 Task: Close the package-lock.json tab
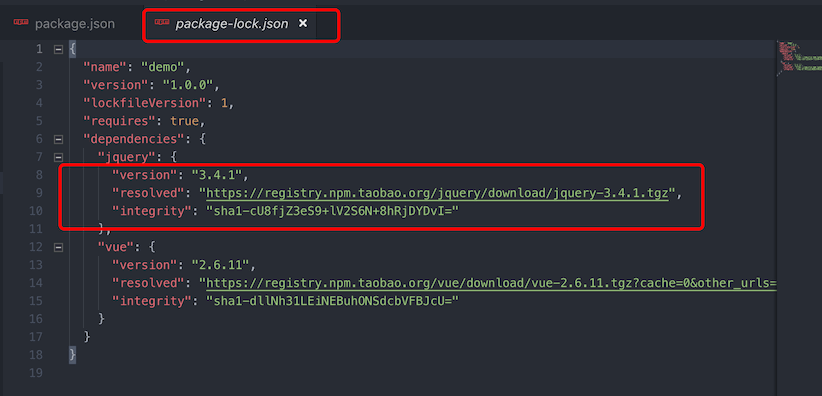pyautogui.click(x=302, y=24)
